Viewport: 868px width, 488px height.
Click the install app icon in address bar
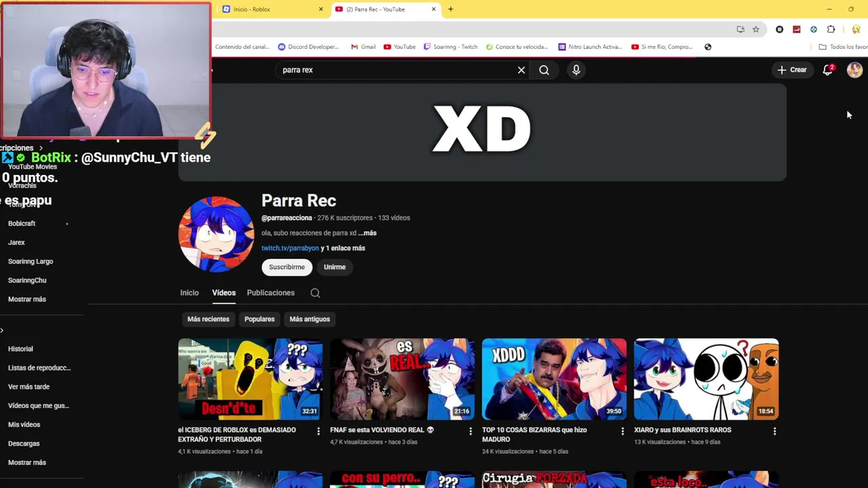tap(741, 29)
